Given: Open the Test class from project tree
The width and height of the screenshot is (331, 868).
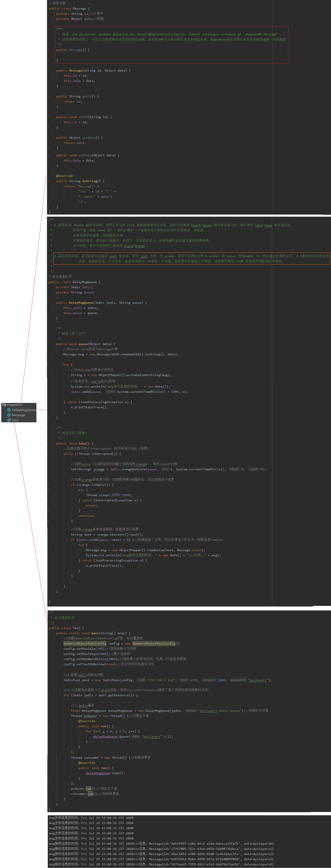Looking at the screenshot, I should coord(15,420).
